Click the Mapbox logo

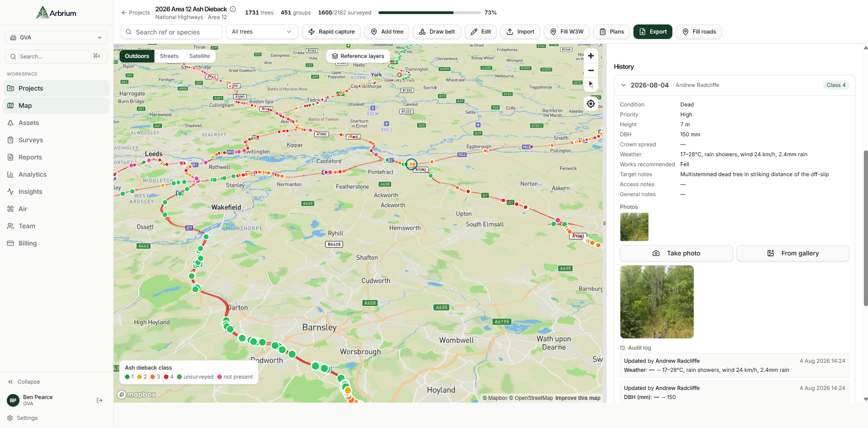(136, 394)
